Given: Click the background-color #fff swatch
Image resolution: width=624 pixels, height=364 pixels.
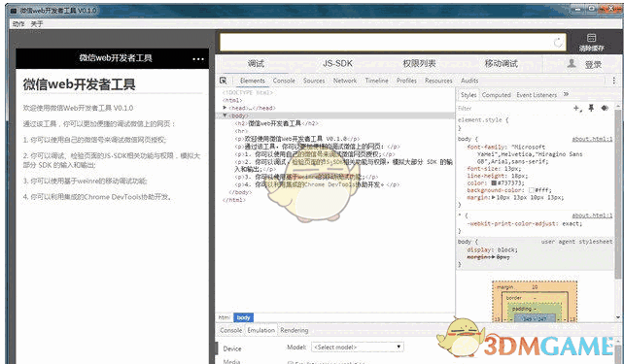Looking at the screenshot, I should pos(532,190).
